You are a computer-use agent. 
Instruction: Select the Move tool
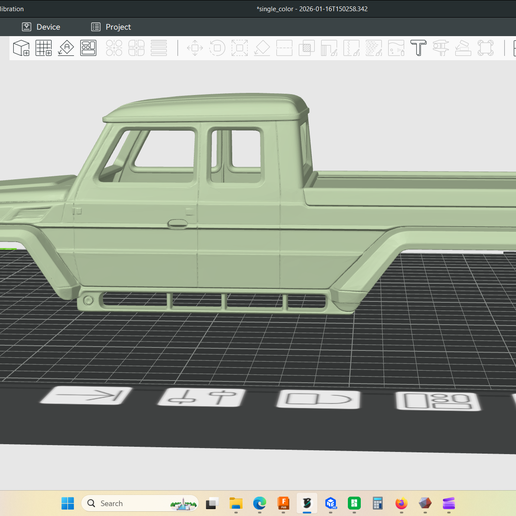click(x=195, y=48)
